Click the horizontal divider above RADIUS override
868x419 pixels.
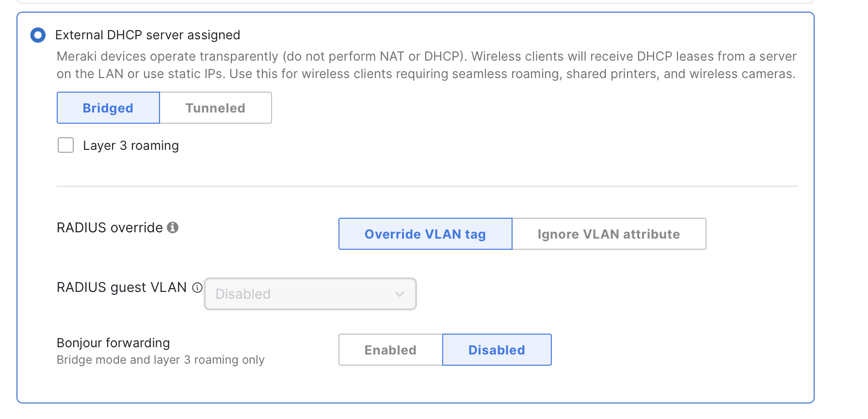tap(427, 186)
